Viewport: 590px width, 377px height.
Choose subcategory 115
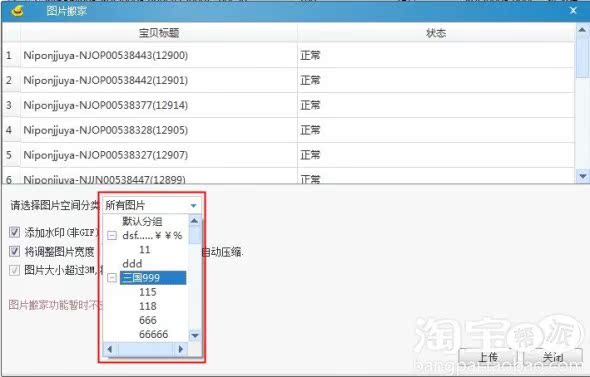(x=148, y=292)
